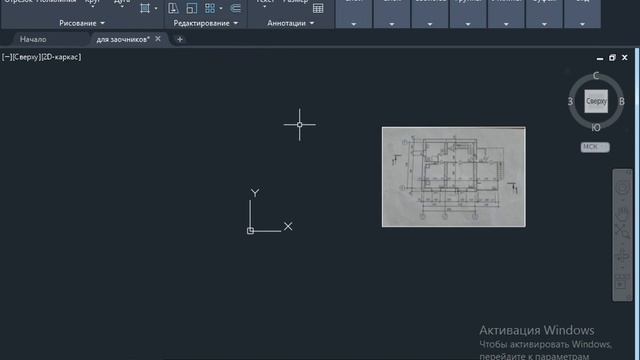
Task: Open the [Сверху] view controls menu
Action: [27, 57]
